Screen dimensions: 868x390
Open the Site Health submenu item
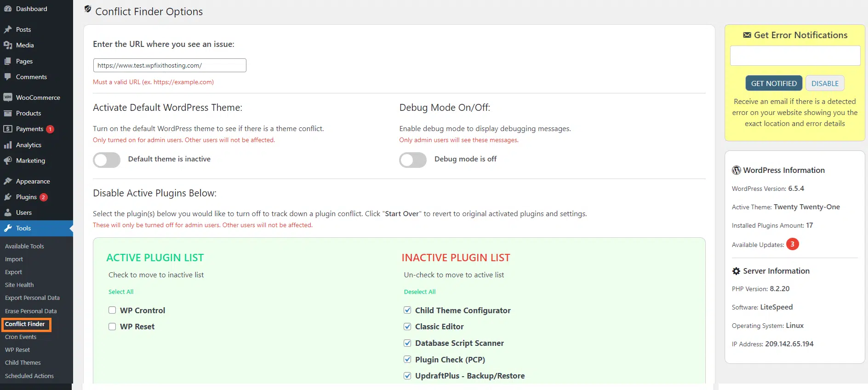point(19,285)
